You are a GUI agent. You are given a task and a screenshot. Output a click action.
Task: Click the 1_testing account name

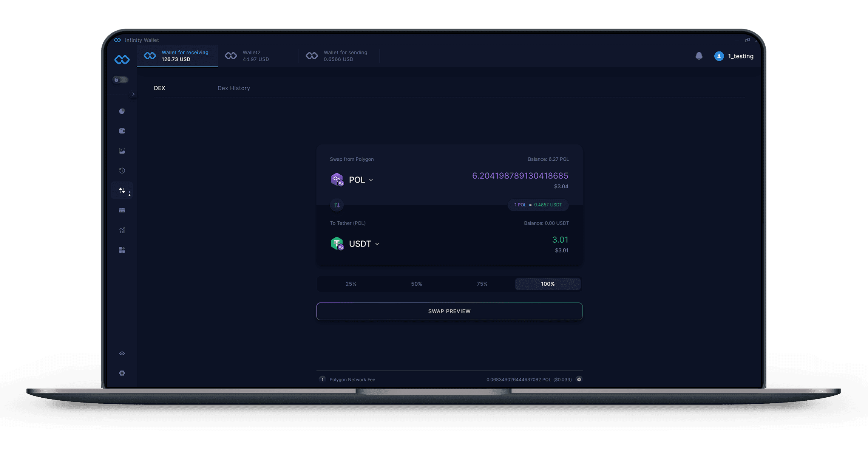pyautogui.click(x=741, y=56)
